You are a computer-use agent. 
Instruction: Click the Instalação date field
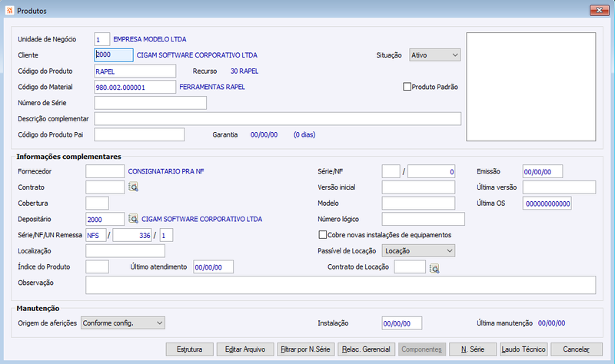coord(402,323)
